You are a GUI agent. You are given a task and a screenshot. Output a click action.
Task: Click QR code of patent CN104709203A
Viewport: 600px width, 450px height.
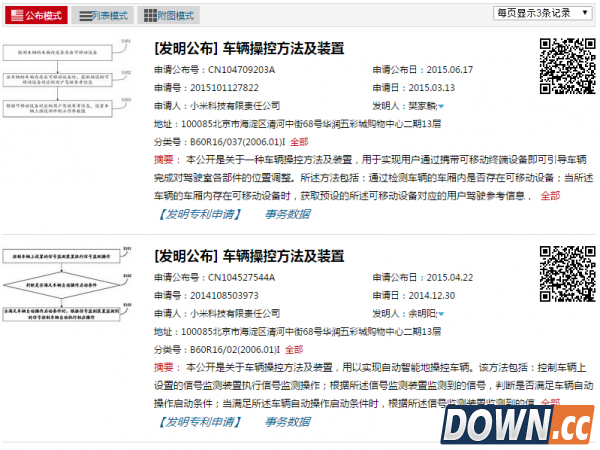click(567, 66)
